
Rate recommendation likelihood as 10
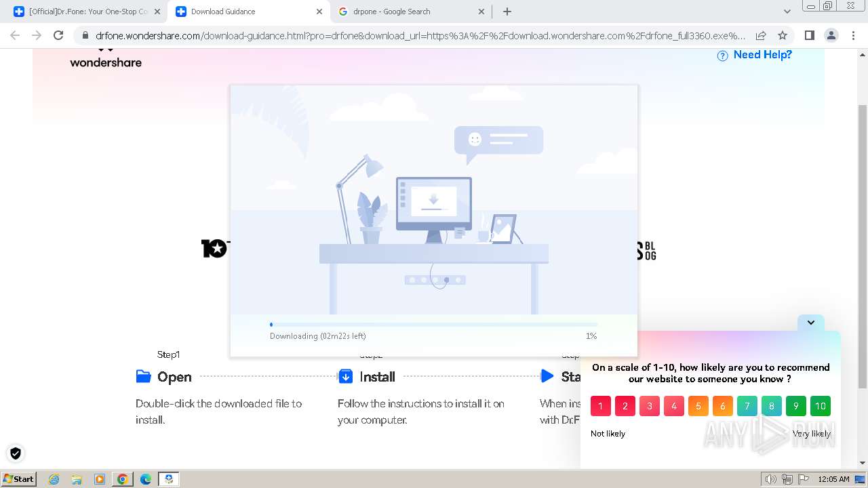[x=821, y=406]
